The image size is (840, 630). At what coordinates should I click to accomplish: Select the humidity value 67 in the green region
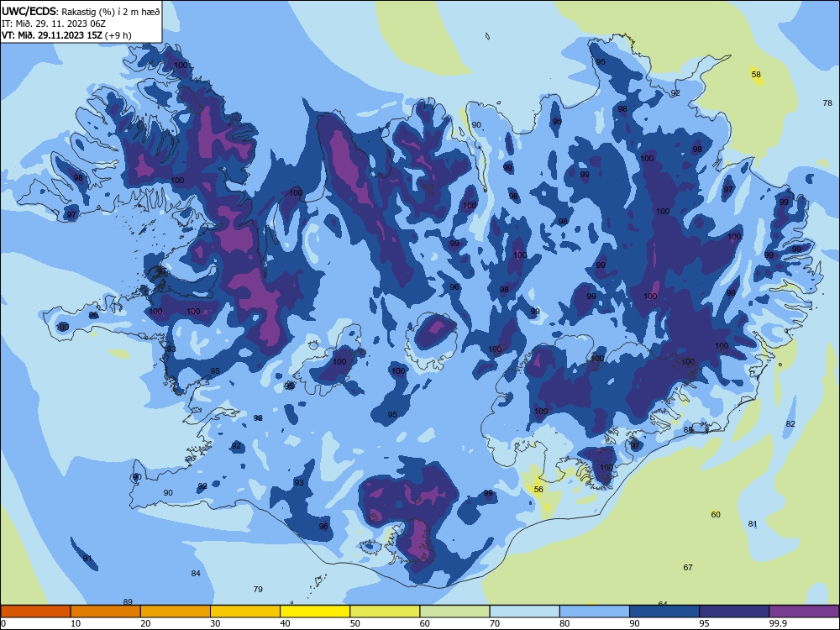coord(688,567)
